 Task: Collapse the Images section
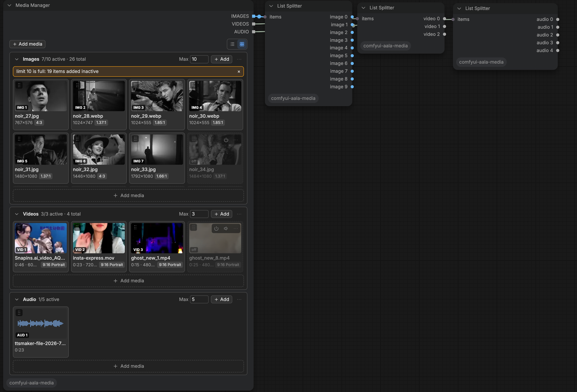17,59
